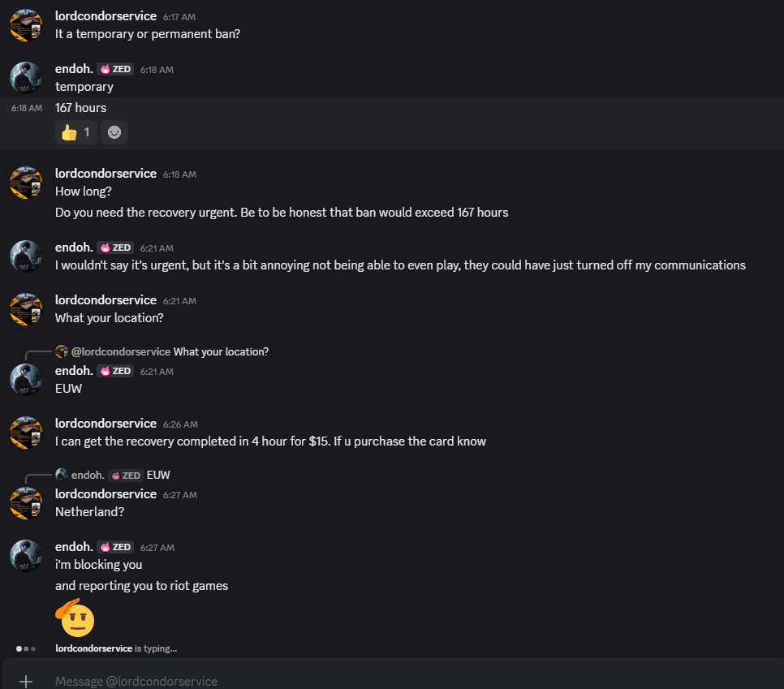Viewport: 784px width, 689px height.
Task: Click endoh. avatar beside 'i'm blocking you'
Action: point(25,556)
